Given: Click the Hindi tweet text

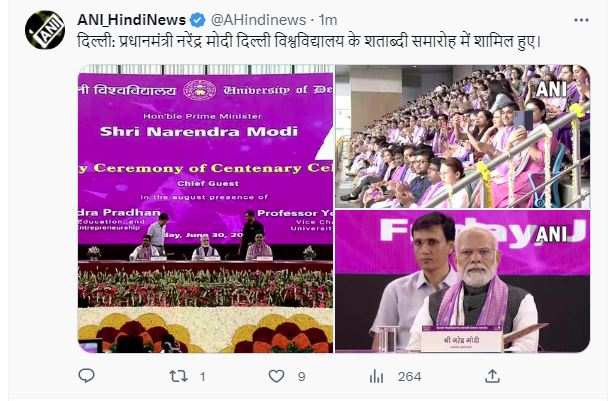Looking at the screenshot, I should [x=309, y=41].
